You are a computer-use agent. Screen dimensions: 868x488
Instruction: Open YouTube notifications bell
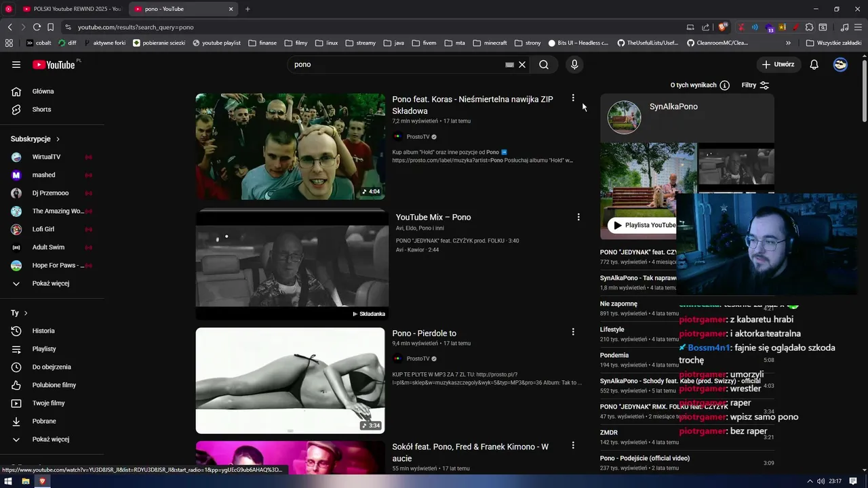pyautogui.click(x=814, y=64)
